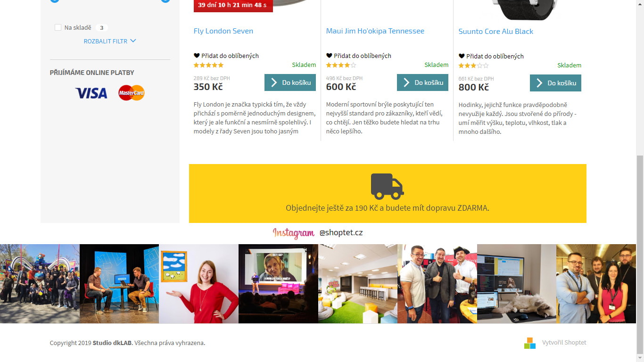Toggle the Na skladě checkbox

[58, 28]
